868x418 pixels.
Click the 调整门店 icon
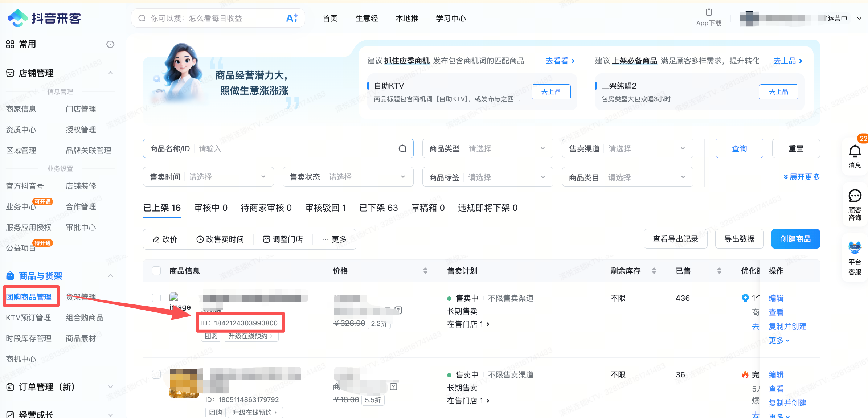pos(266,239)
